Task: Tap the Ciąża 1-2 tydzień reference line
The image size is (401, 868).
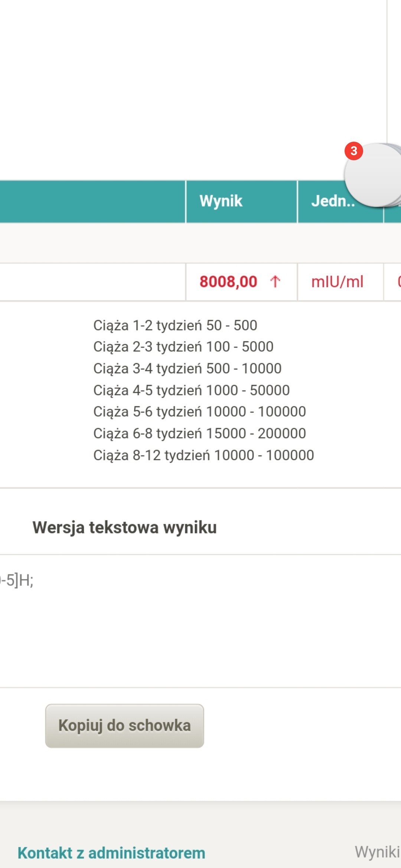Action: [175, 325]
